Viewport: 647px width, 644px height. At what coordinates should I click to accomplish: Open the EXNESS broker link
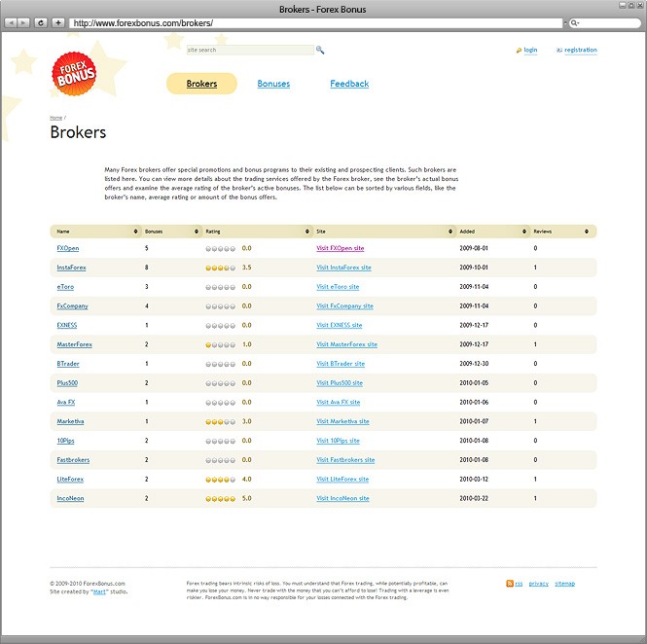(67, 325)
